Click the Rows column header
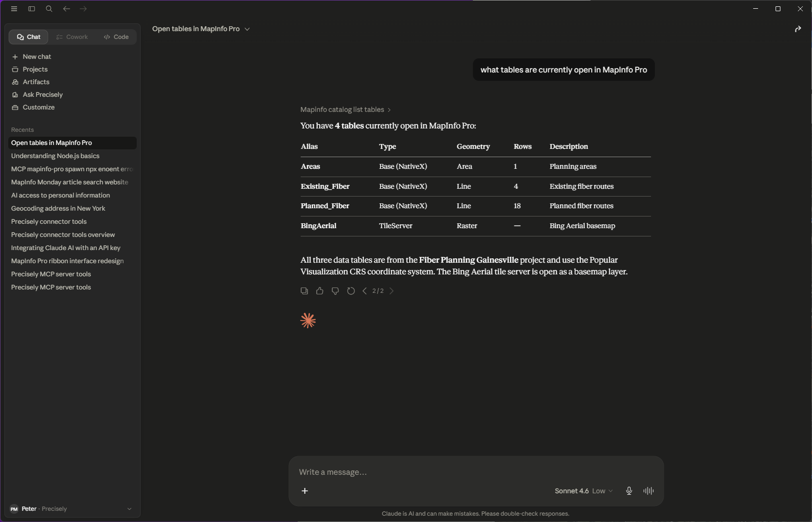Screen dimensions: 812x522 pos(523,147)
